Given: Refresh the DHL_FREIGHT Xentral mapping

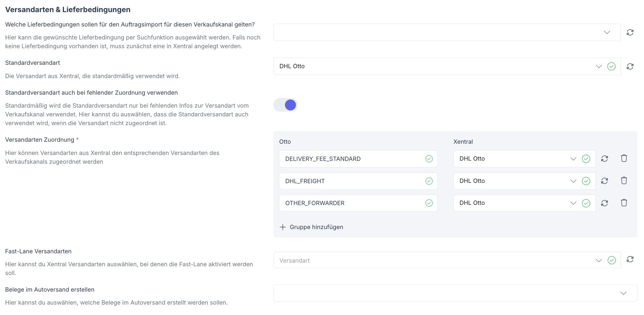Looking at the screenshot, I should click(x=605, y=181).
